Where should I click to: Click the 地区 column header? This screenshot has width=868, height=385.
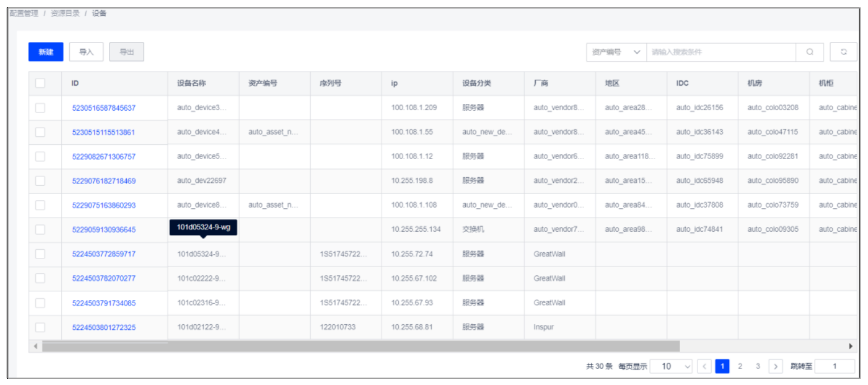click(631, 83)
